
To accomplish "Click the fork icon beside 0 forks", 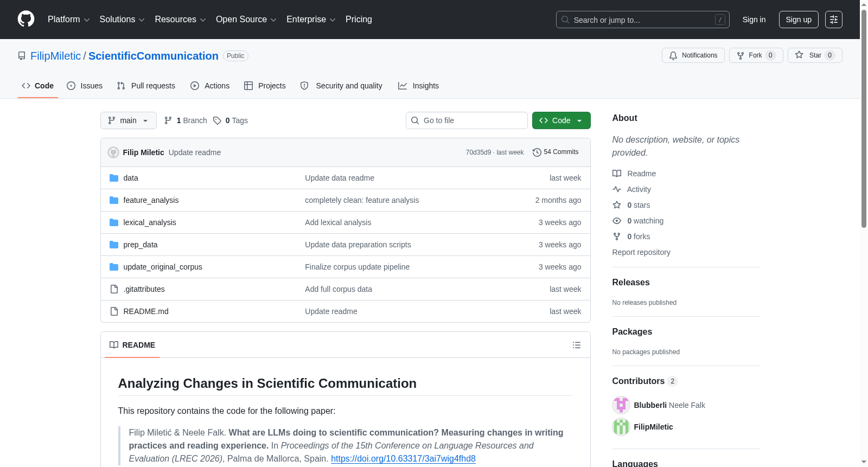I will coord(617,236).
